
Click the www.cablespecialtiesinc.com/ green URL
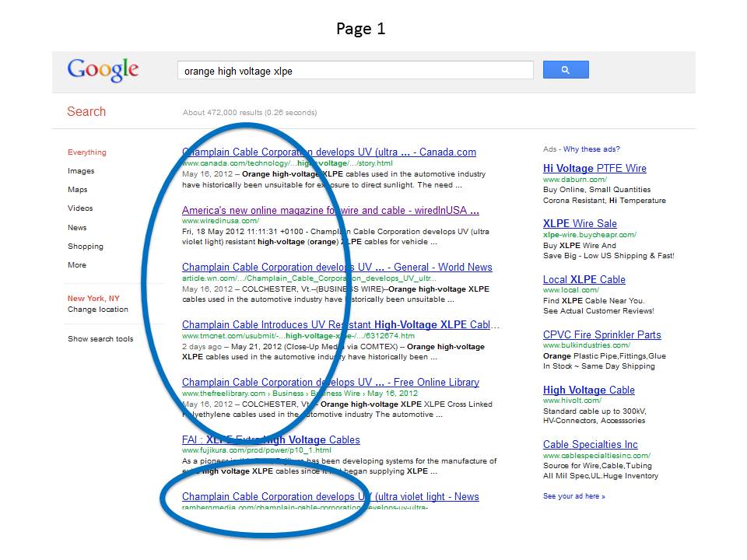coord(597,456)
